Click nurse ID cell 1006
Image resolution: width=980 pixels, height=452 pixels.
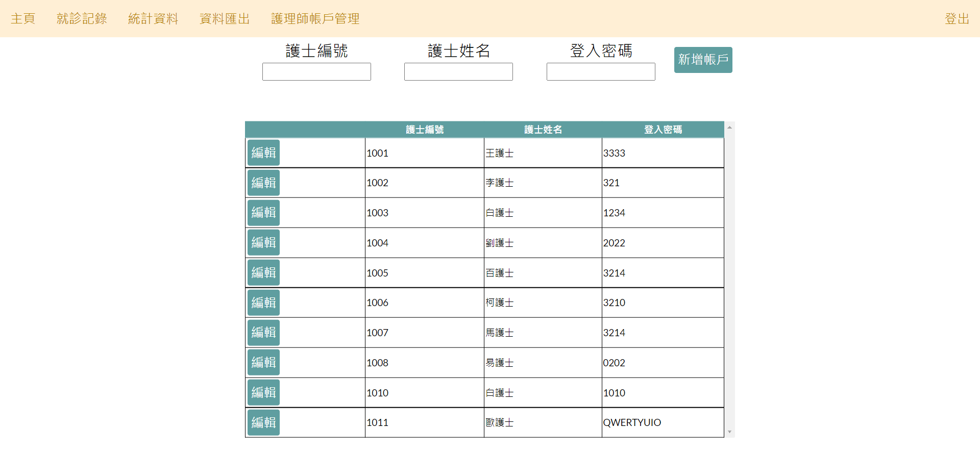click(425, 303)
